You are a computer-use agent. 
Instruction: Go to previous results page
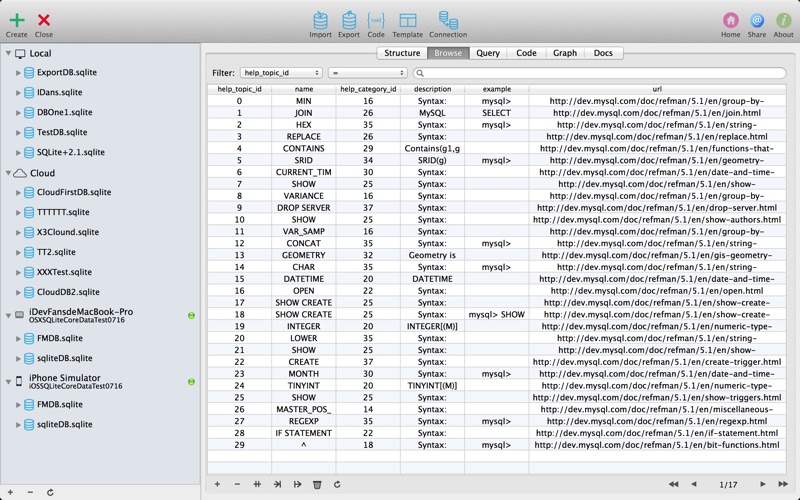[694, 484]
